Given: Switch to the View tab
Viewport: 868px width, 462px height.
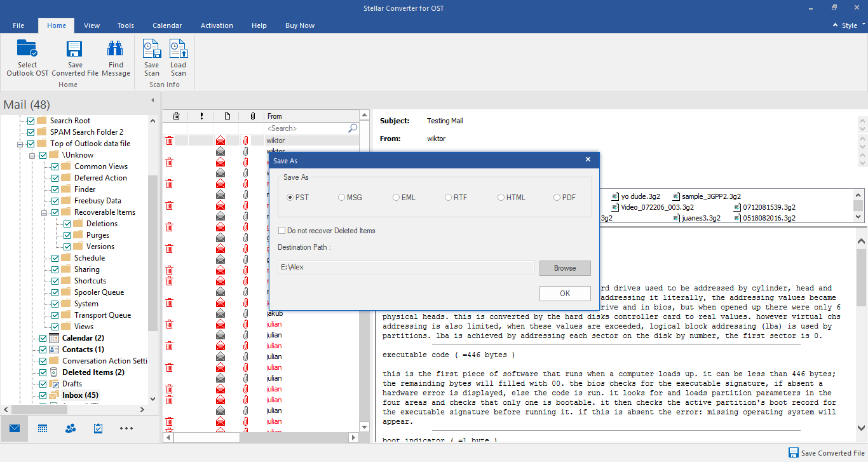Looking at the screenshot, I should pyautogui.click(x=92, y=25).
